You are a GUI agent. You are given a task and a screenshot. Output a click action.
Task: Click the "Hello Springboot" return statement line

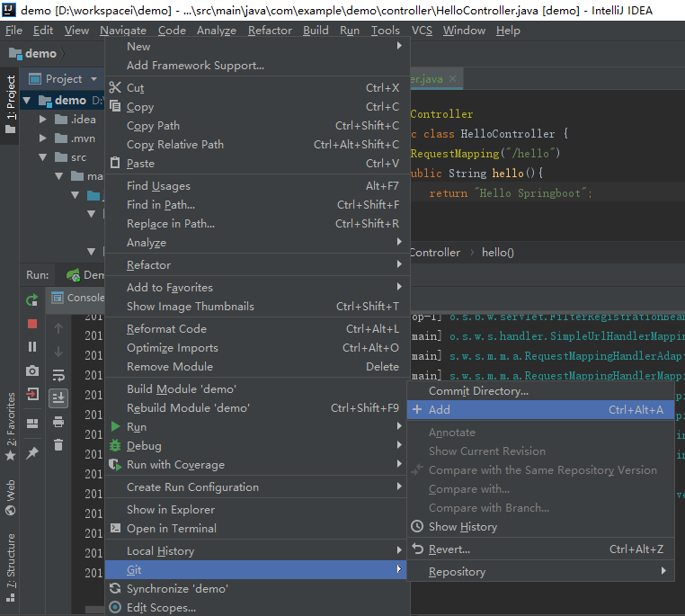(511, 193)
